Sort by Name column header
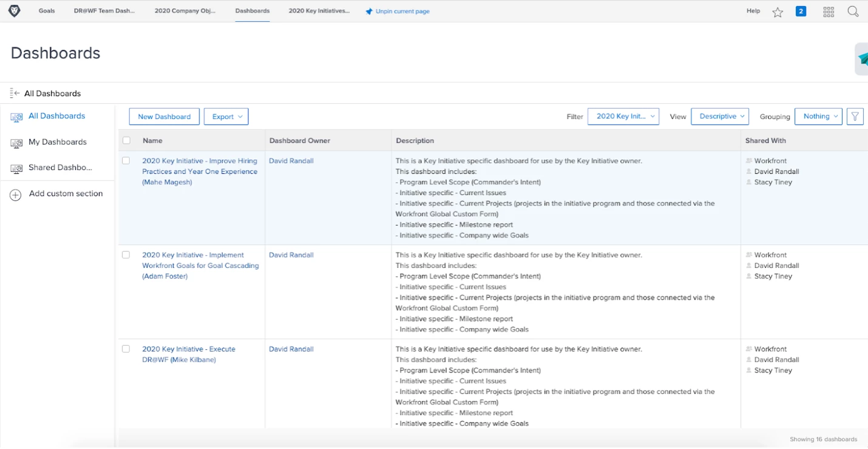The height and width of the screenshot is (449, 868). point(152,140)
